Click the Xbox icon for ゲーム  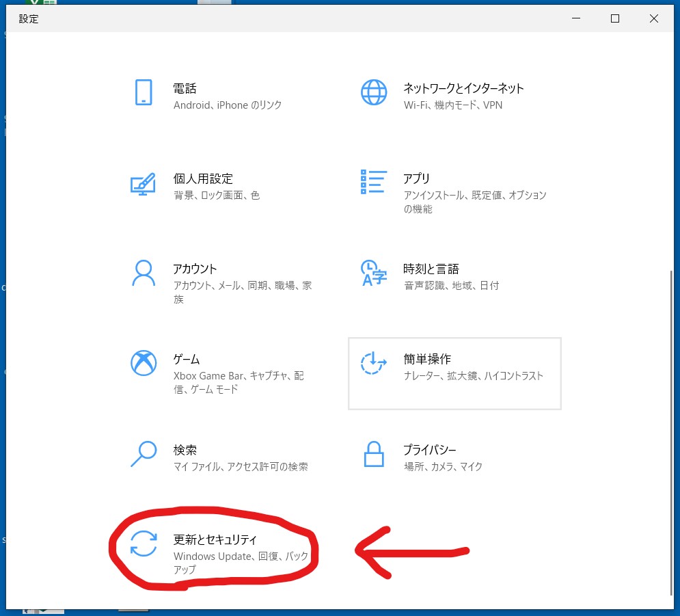144,363
